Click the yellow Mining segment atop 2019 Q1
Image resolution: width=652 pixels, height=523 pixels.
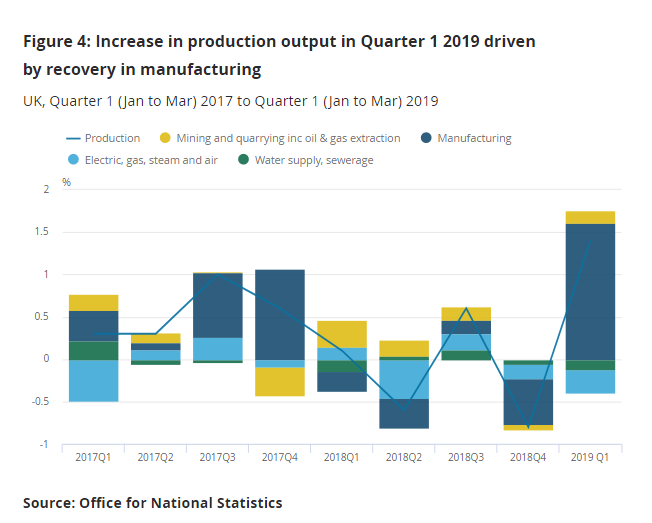(590, 217)
